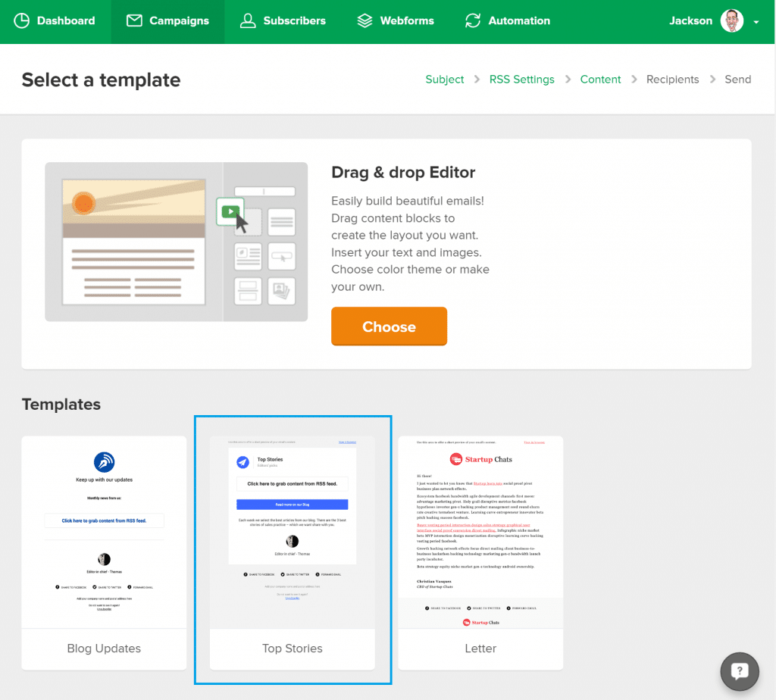The height and width of the screenshot is (700, 776).
Task: Click the Automation sync-arrows icon
Action: pos(473,20)
